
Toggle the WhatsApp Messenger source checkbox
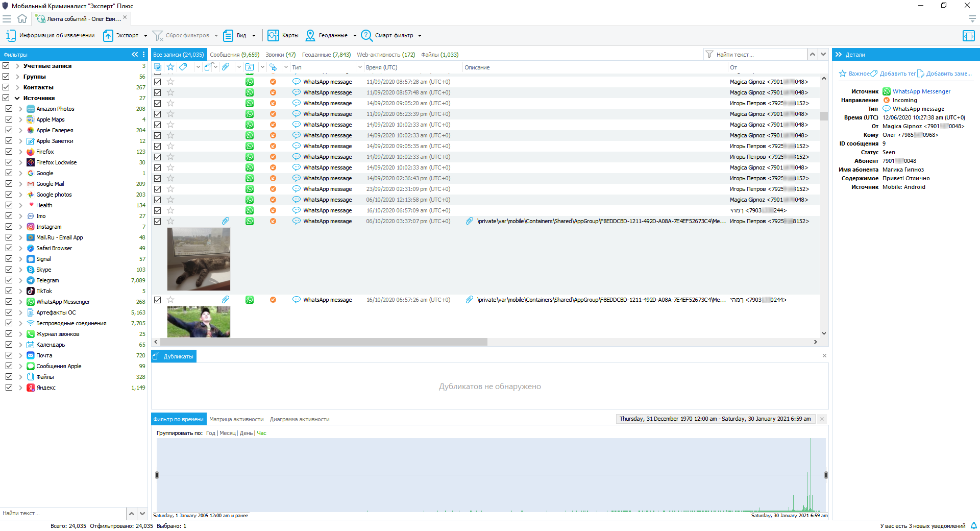pyautogui.click(x=9, y=302)
